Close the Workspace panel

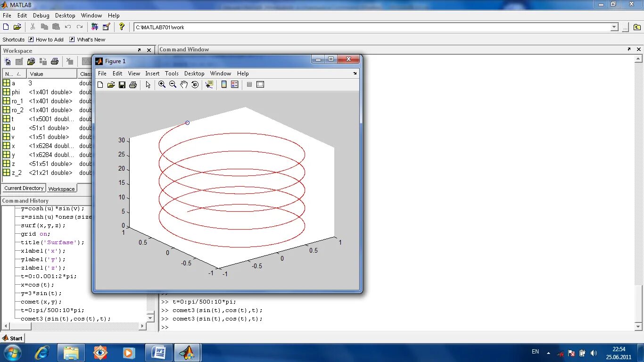click(149, 50)
